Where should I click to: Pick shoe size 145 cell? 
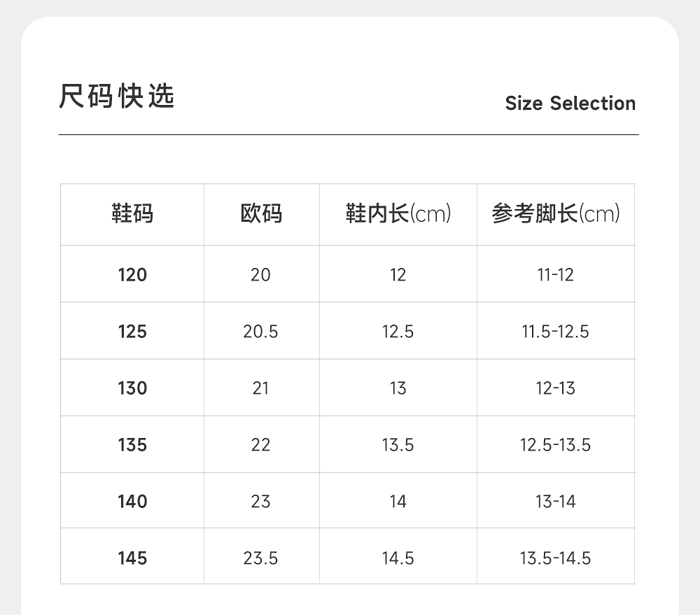tap(132, 558)
